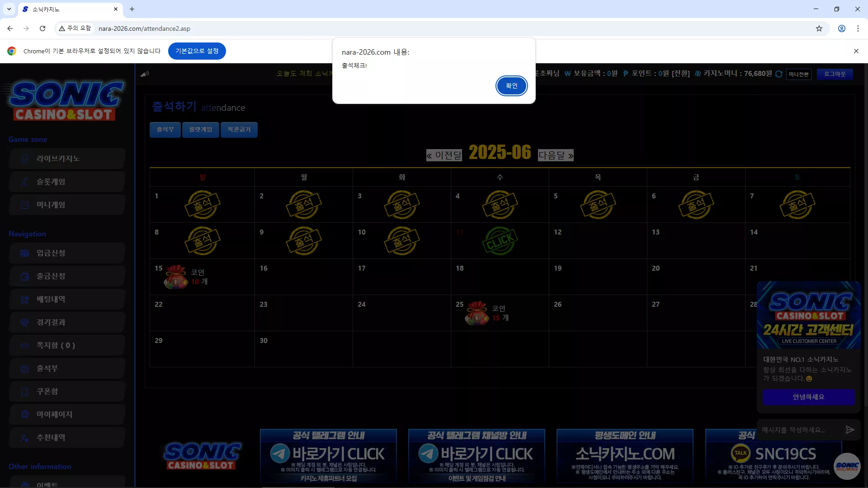868x488 pixels.
Task: Select the 출석부 tab on attendance page
Action: pos(165,130)
